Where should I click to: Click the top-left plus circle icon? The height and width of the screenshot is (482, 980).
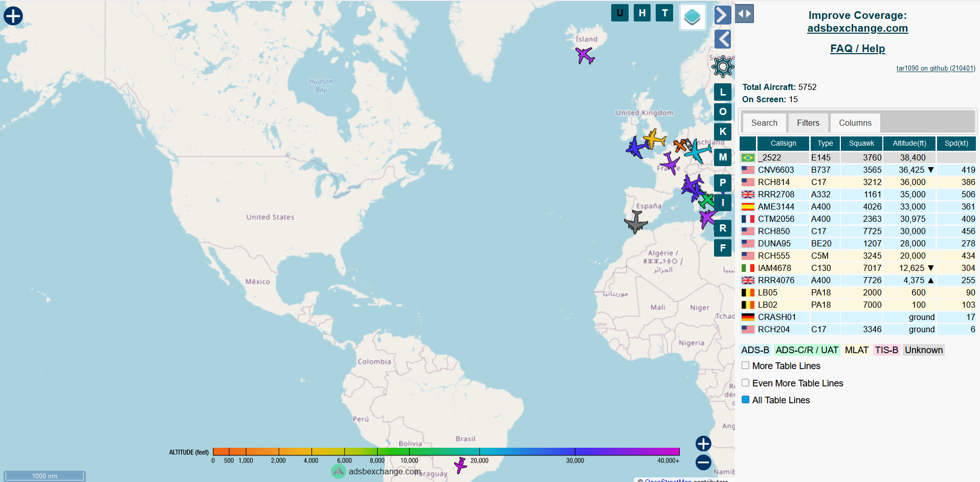pos(13,16)
